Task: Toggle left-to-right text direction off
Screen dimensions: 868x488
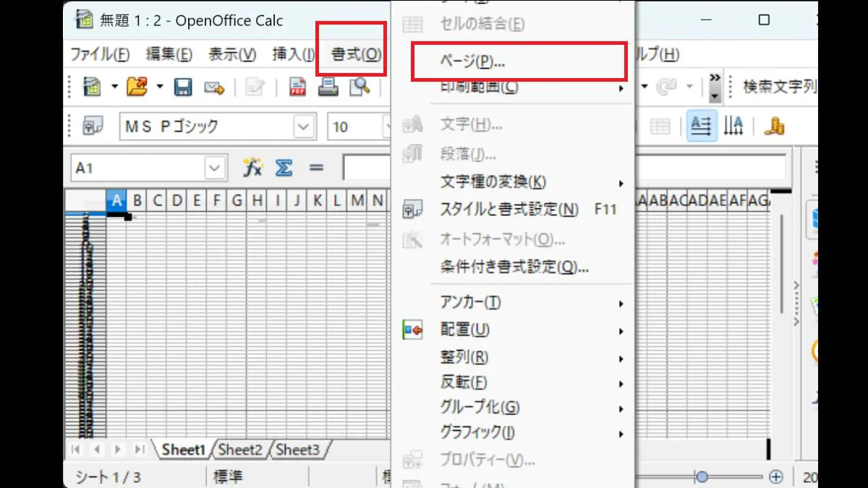Action: 701,125
